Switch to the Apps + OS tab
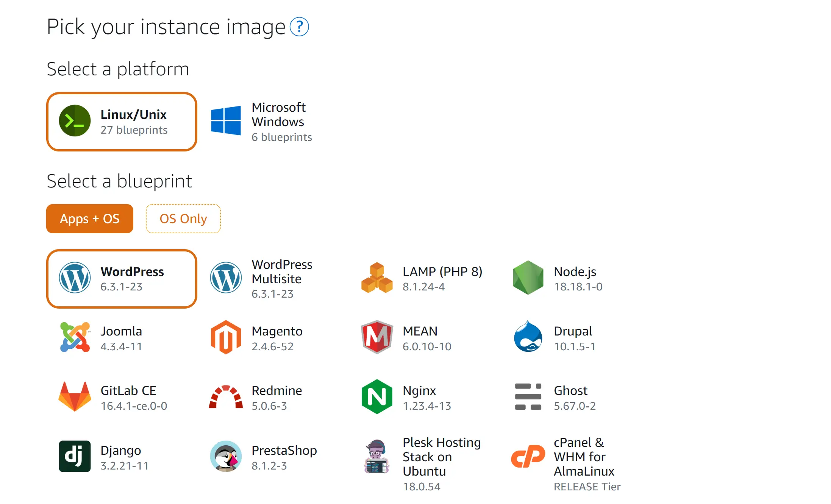Viewport: 831px width, 504px height. pyautogui.click(x=90, y=219)
